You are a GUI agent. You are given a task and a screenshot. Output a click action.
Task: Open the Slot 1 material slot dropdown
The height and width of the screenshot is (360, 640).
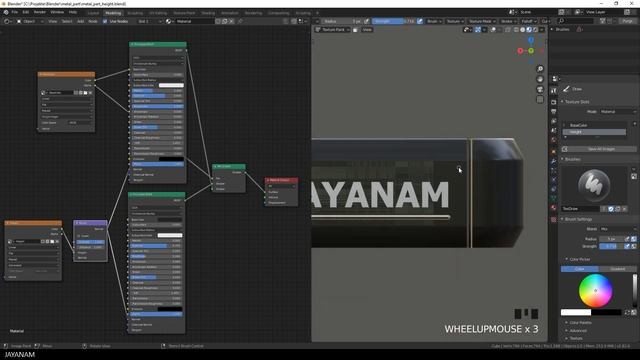[x=149, y=21]
